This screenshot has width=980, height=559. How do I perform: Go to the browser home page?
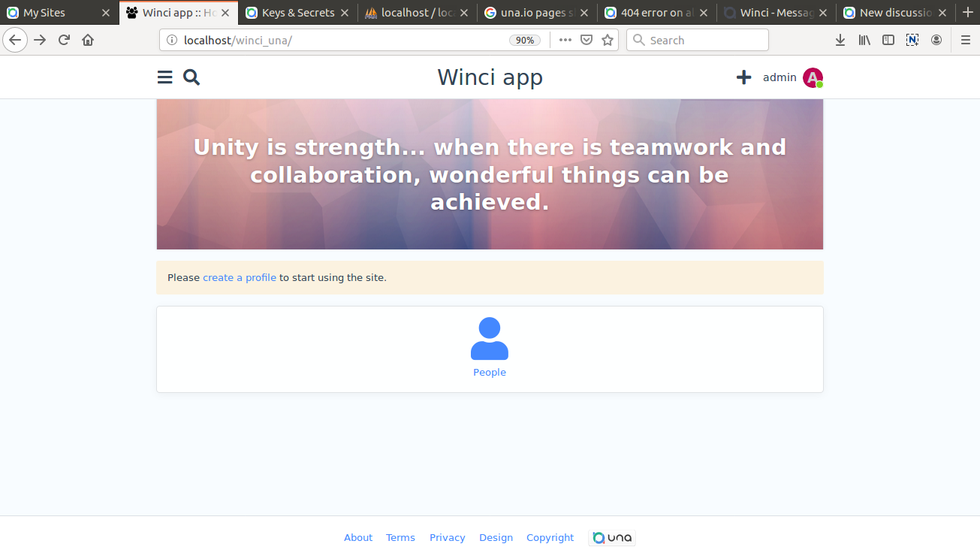[x=88, y=41]
